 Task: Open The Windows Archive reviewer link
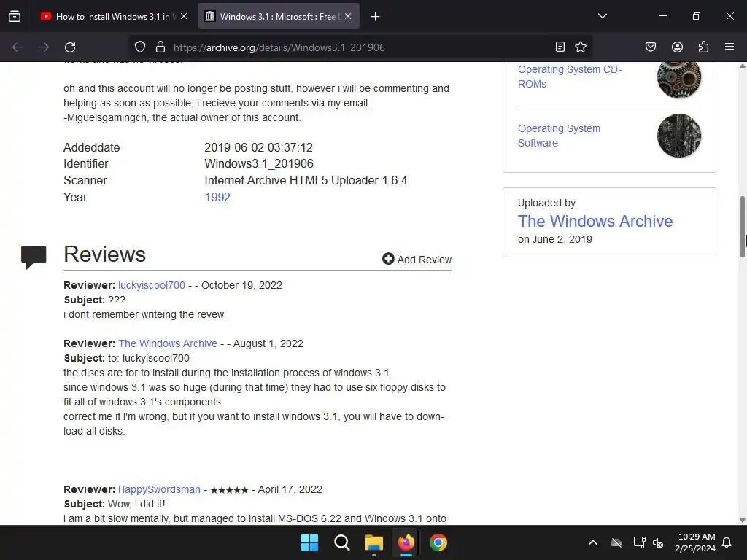point(168,343)
